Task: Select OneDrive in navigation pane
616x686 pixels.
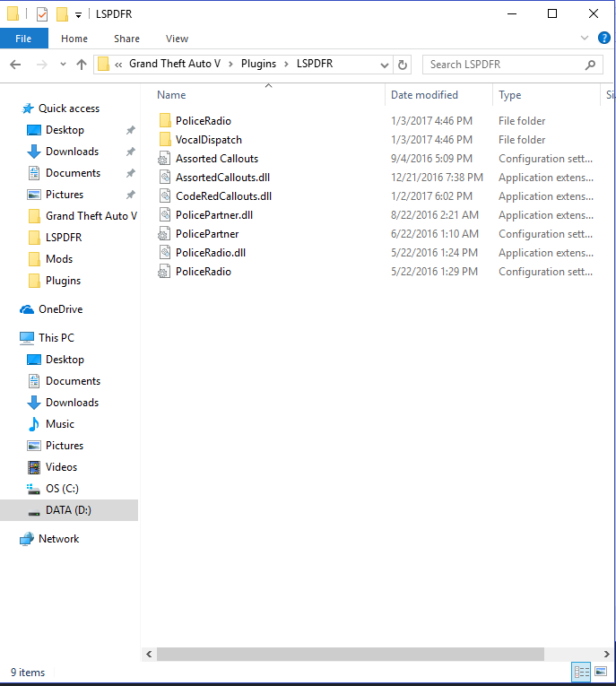Action: (x=60, y=309)
